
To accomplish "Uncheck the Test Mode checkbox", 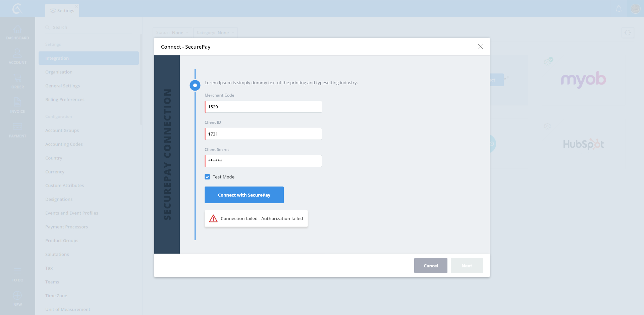I will 207,177.
